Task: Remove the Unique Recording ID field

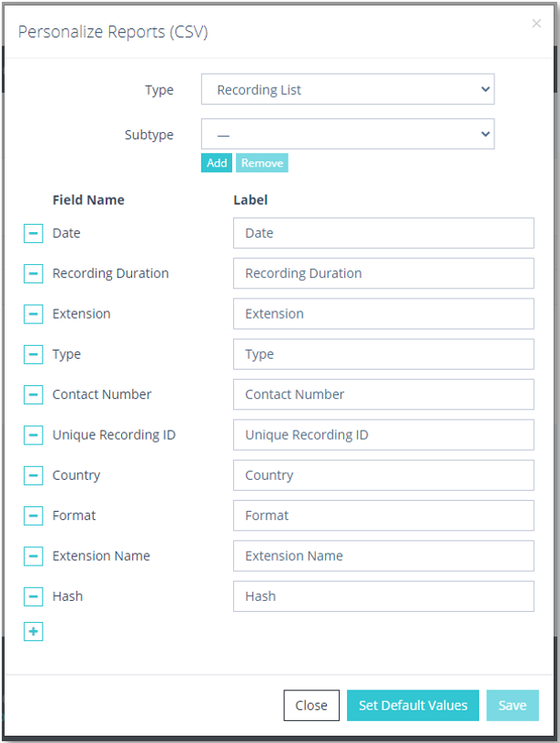Action: (x=33, y=434)
